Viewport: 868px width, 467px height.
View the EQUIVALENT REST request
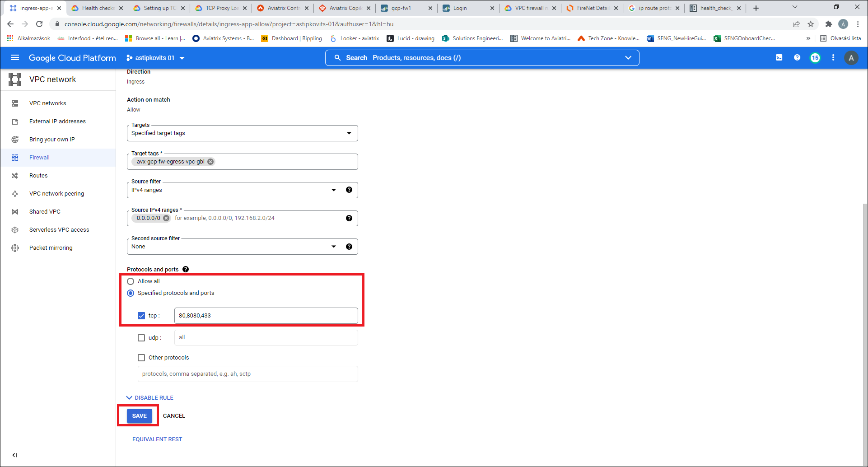[x=157, y=439]
